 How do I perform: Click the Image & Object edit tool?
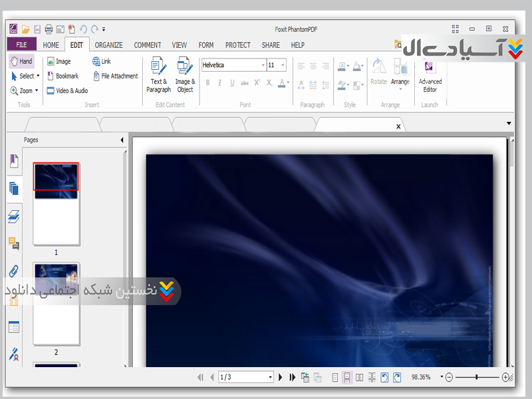(185, 74)
